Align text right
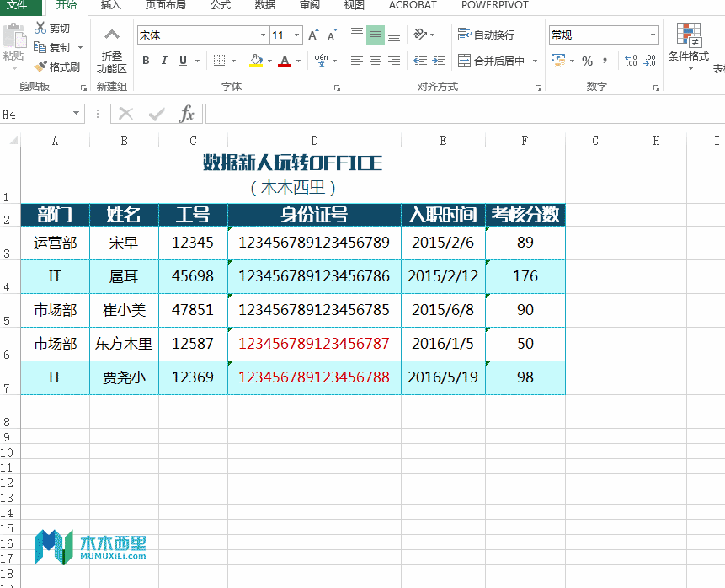Viewport: 725px width, 588px height. (x=394, y=61)
